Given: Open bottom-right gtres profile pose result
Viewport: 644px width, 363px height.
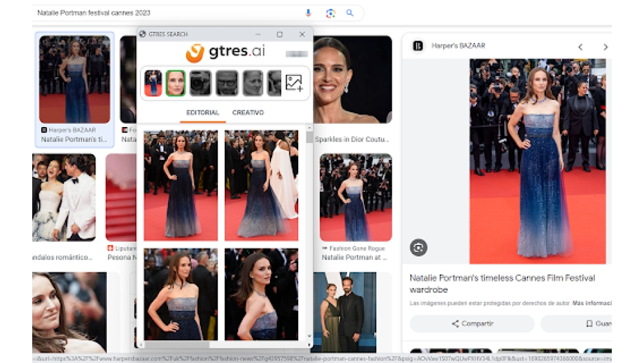Looking at the screenshot, I should click(x=261, y=294).
